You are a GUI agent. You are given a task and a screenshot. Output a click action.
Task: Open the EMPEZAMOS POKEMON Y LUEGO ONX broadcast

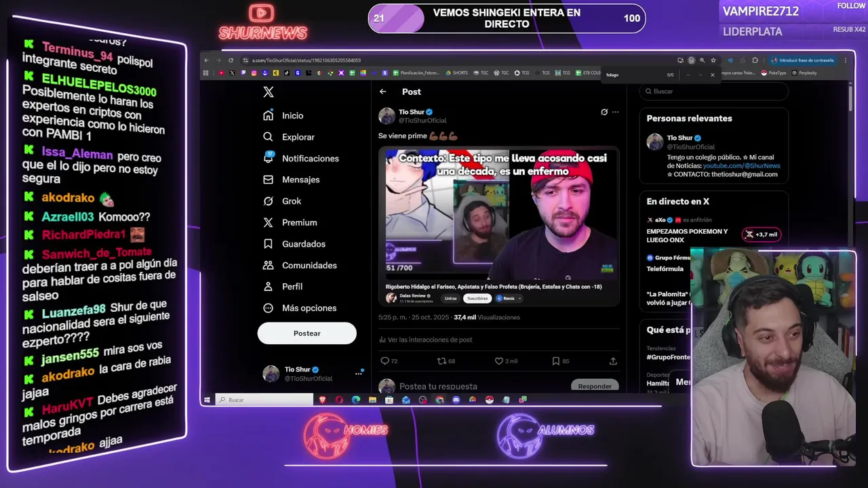pyautogui.click(x=687, y=235)
